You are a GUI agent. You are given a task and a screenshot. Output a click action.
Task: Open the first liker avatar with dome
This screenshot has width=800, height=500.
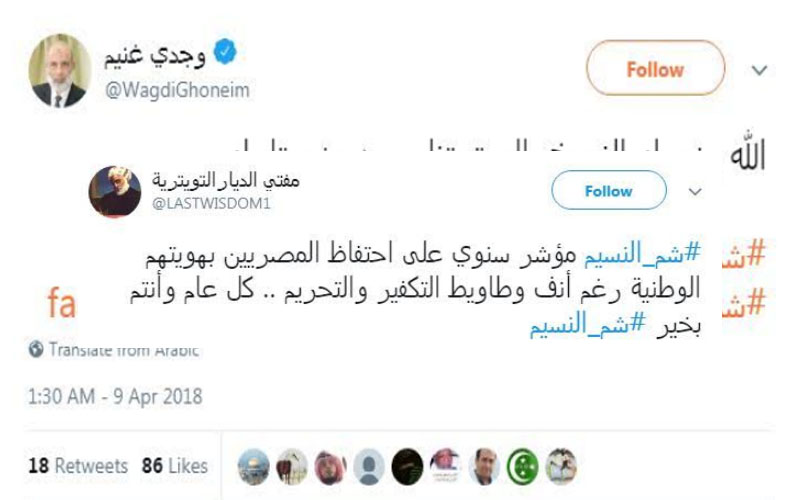click(255, 466)
